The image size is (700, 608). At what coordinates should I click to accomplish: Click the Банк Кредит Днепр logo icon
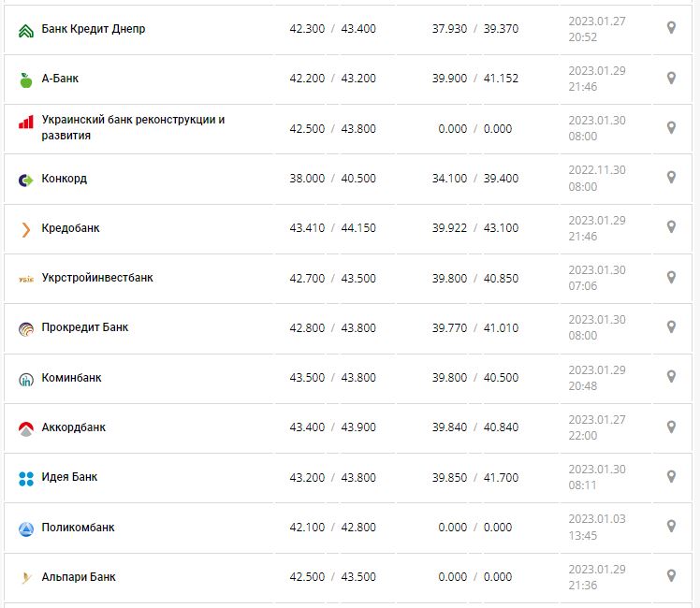[x=26, y=30]
